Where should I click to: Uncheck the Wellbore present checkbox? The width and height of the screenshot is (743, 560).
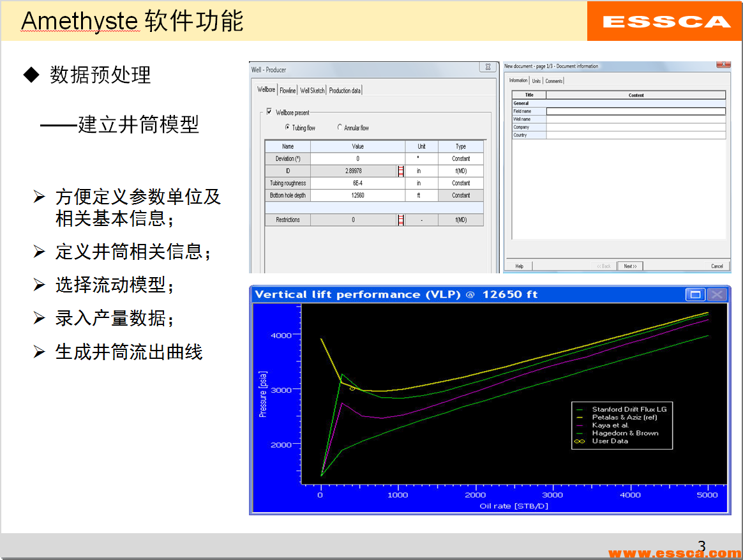269,112
